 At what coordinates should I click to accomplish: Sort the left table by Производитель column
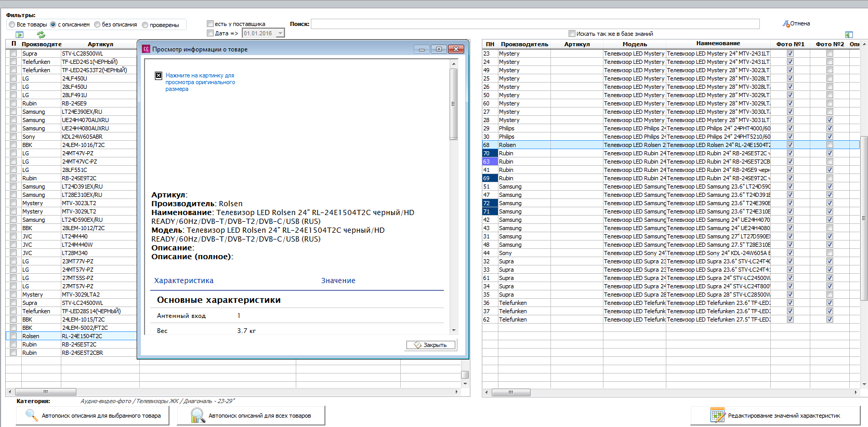pyautogui.click(x=42, y=44)
